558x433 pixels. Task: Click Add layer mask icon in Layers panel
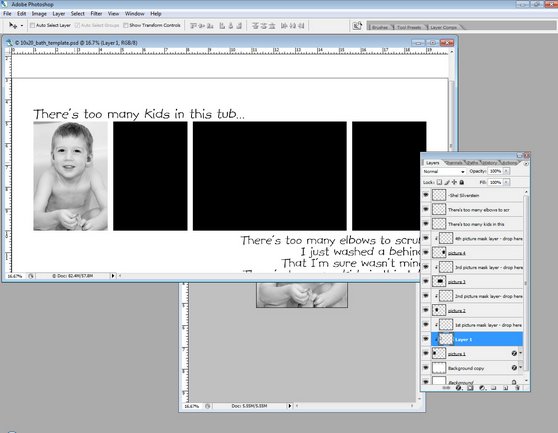470,388
